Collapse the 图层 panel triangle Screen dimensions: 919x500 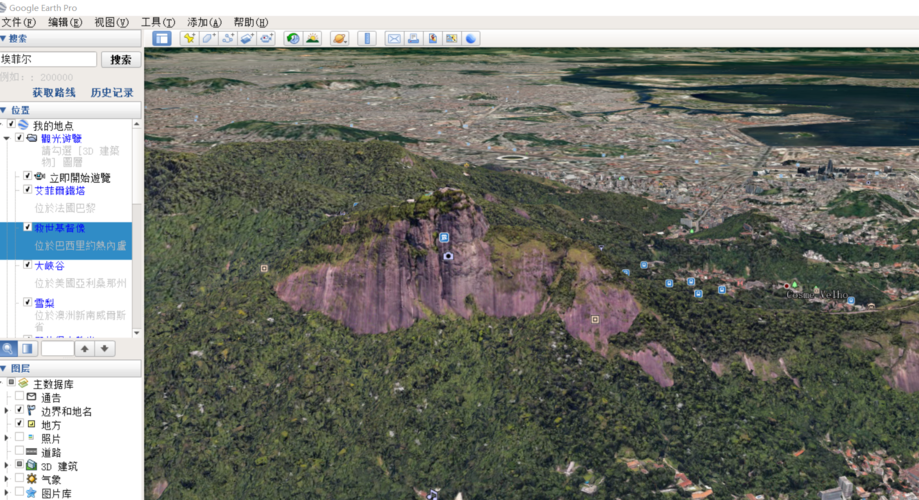[x=4, y=369]
